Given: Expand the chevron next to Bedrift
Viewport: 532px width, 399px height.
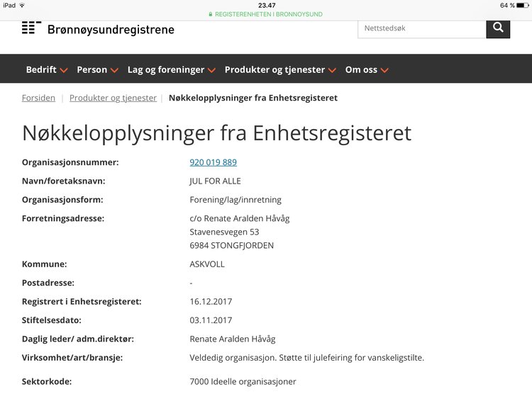Looking at the screenshot, I should pyautogui.click(x=64, y=70).
